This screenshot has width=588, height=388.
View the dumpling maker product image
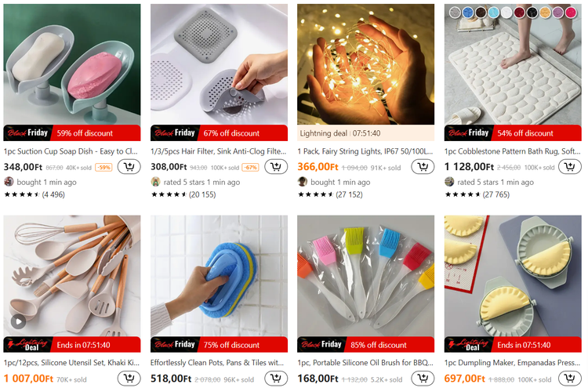[513, 276]
